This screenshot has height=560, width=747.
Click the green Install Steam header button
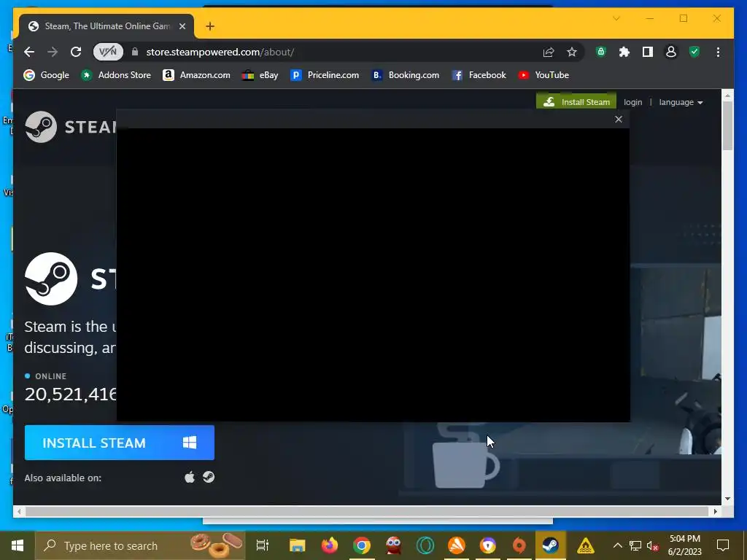pos(576,101)
